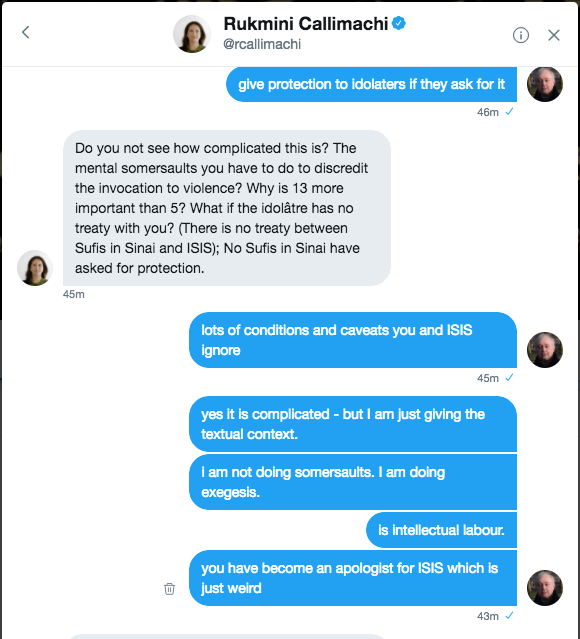The height and width of the screenshot is (639, 580).
Task: Click sender avatar beside 'lots of conditions and caveats'
Action: click(x=545, y=350)
